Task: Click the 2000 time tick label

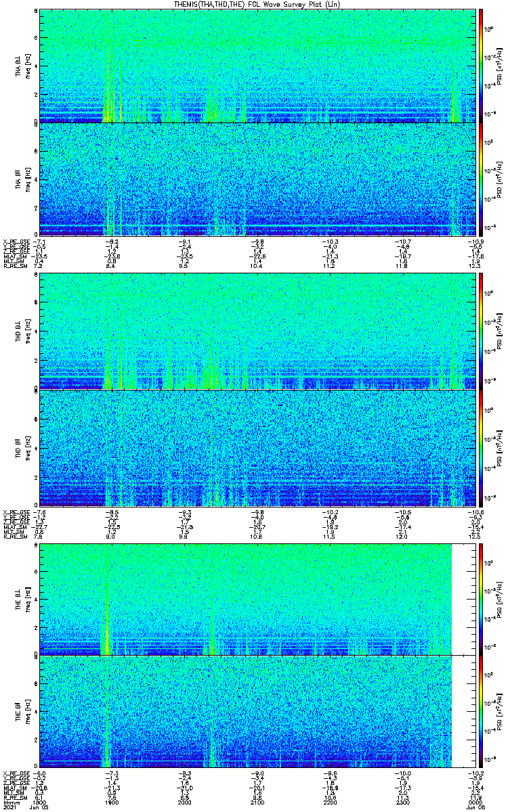Action: coord(185,803)
